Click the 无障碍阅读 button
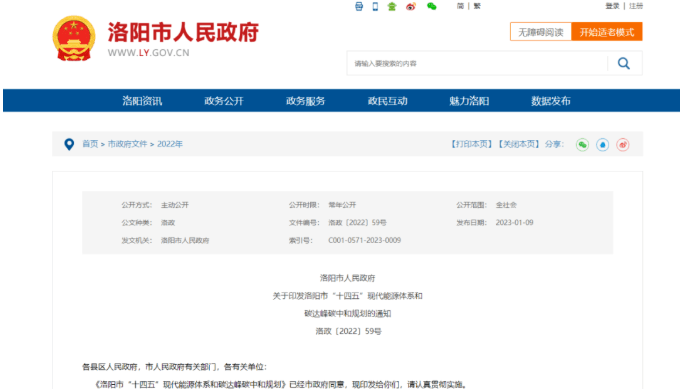Image resolution: width=686 pixels, height=389 pixels. [541, 32]
